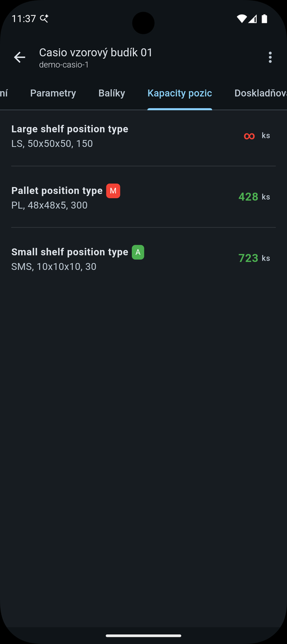Viewport: 287px width, 644px height.
Task: Open the Doskladňování tab
Action: (x=261, y=93)
